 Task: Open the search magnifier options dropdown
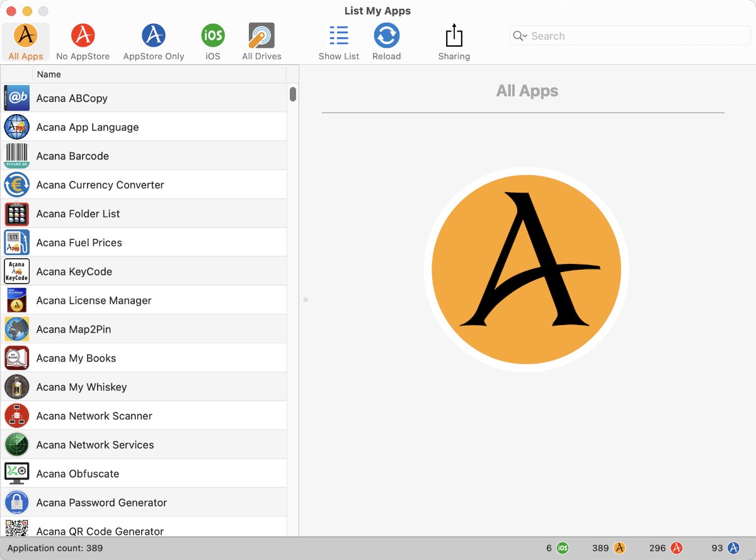tap(520, 36)
